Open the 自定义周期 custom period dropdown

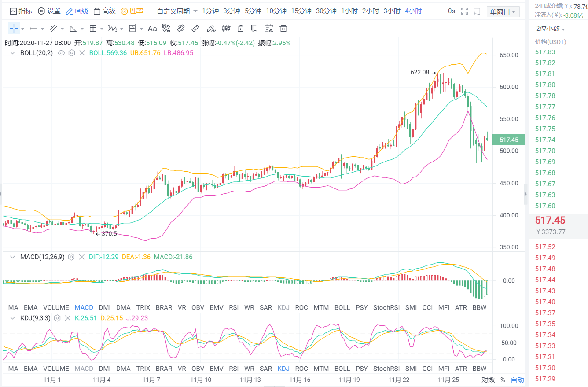click(177, 11)
